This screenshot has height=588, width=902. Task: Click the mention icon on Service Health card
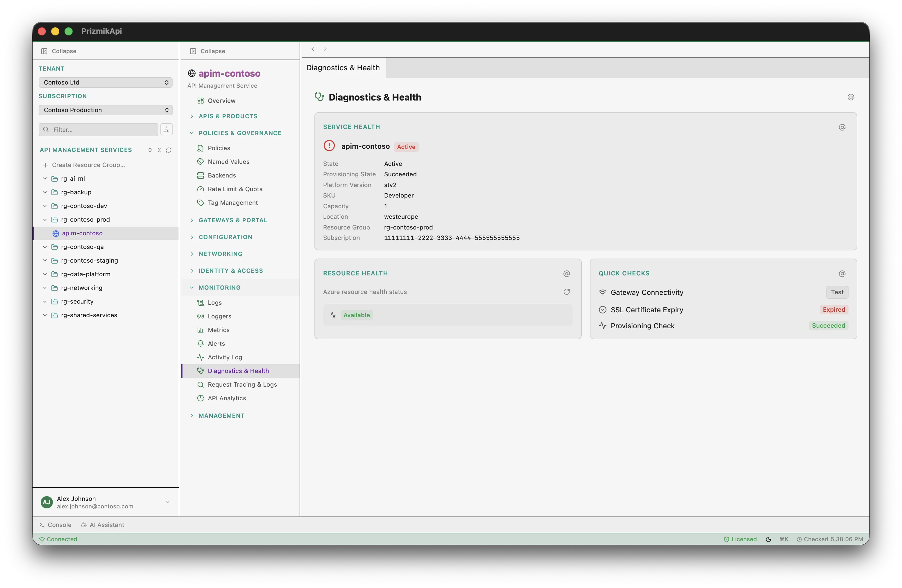pyautogui.click(x=842, y=127)
